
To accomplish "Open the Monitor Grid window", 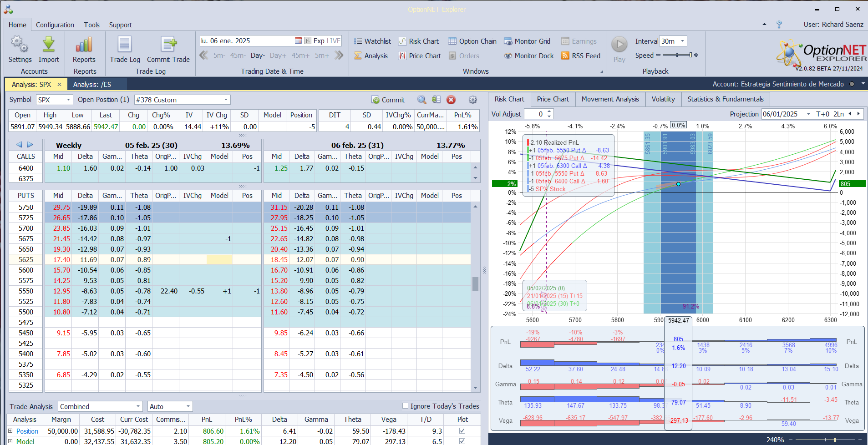I will pos(527,41).
